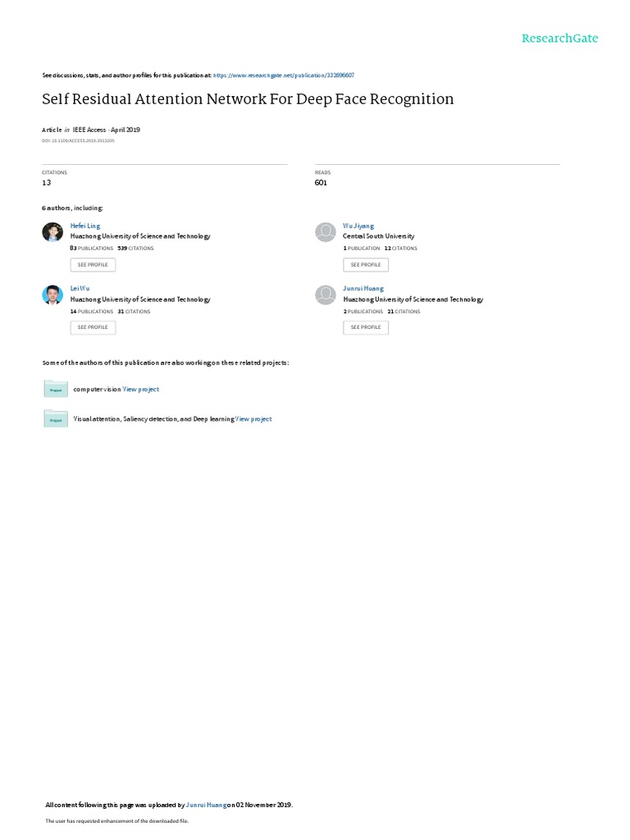
Task: Click the Visual attention project folder icon
Action: [x=56, y=419]
